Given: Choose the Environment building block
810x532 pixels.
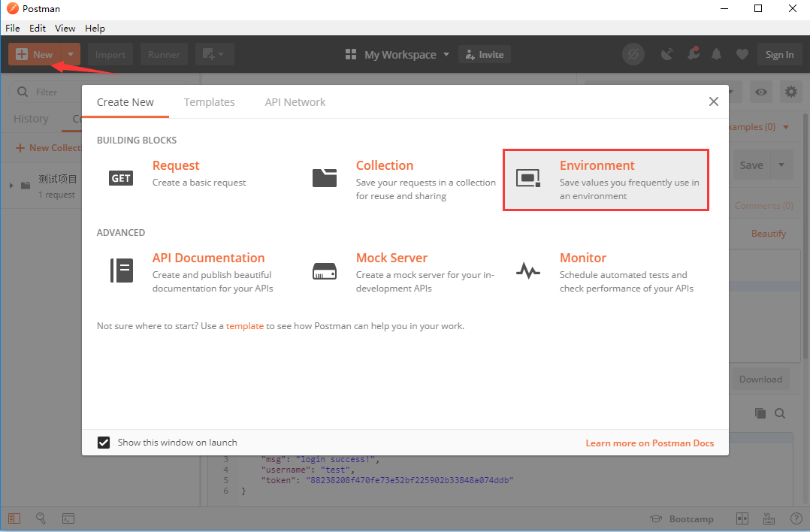Looking at the screenshot, I should pyautogui.click(x=606, y=180).
